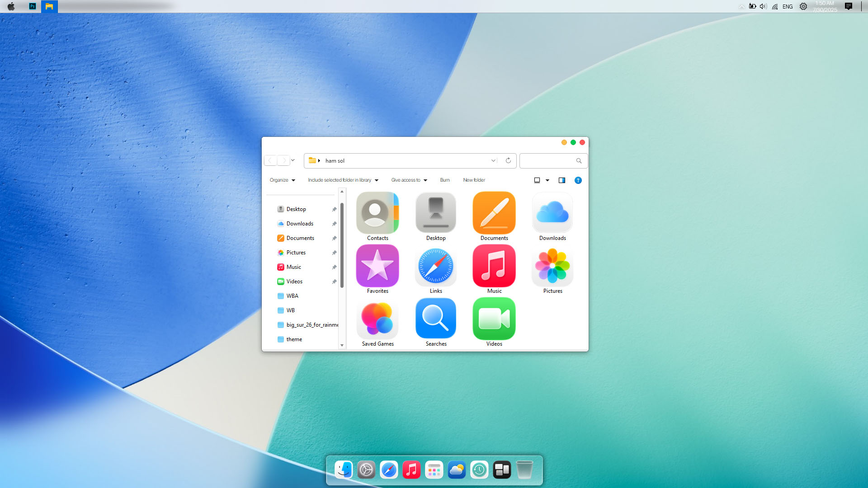Expand the Organize dropdown menu
This screenshot has width=868, height=488.
[x=282, y=180]
